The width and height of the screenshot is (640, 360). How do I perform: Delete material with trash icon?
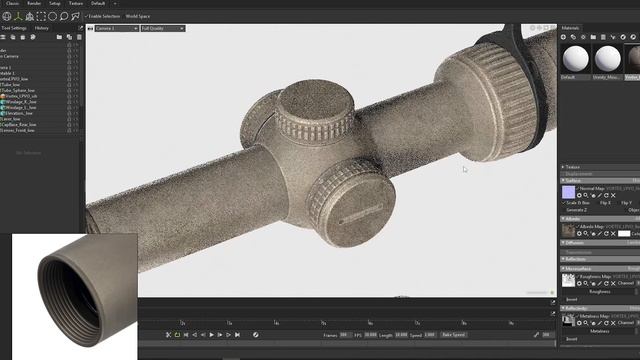tap(603, 37)
